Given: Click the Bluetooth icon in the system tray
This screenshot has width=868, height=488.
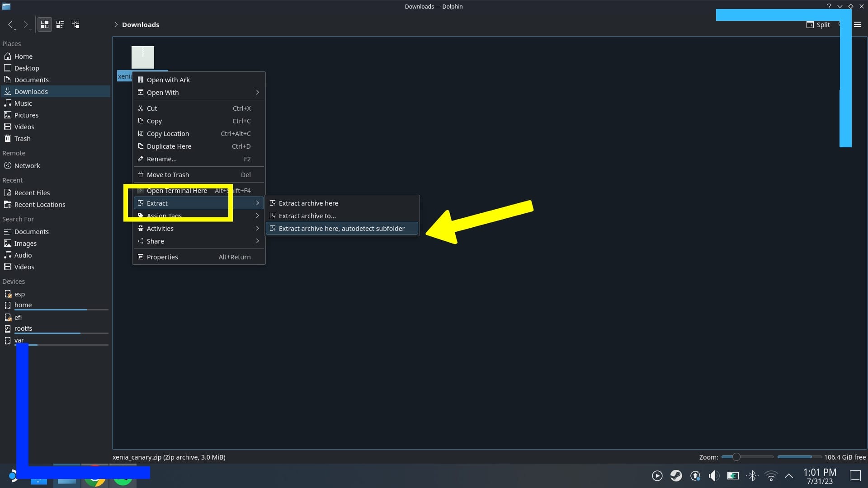Looking at the screenshot, I should 752,476.
